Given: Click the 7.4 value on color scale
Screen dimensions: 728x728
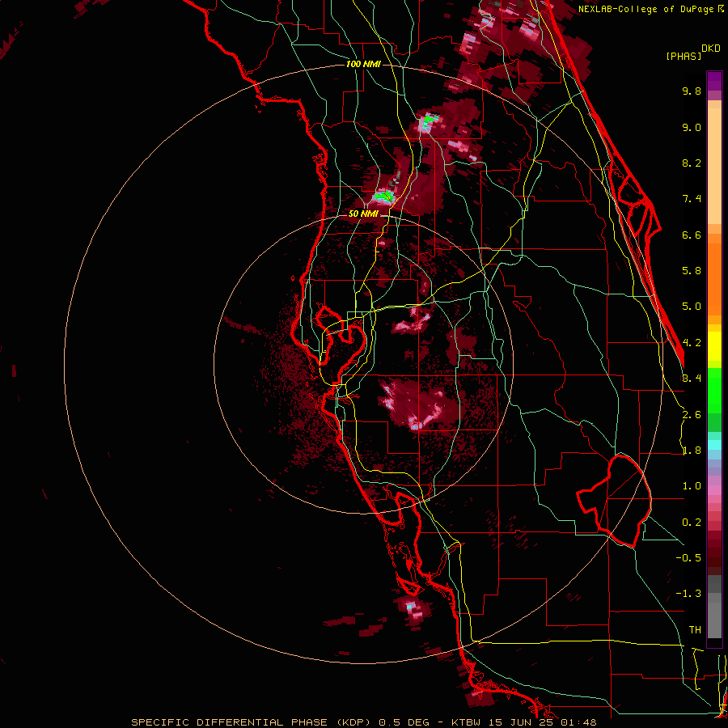Looking at the screenshot, I should coord(692,199).
